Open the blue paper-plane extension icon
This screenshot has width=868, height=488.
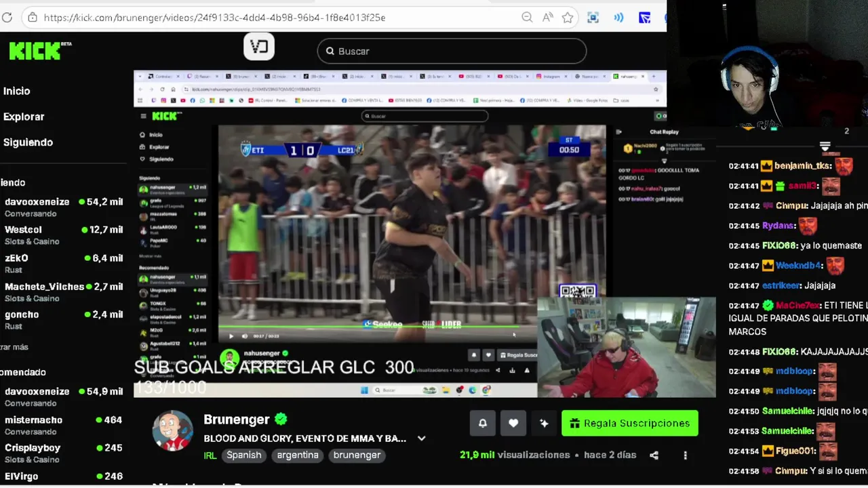coord(644,18)
